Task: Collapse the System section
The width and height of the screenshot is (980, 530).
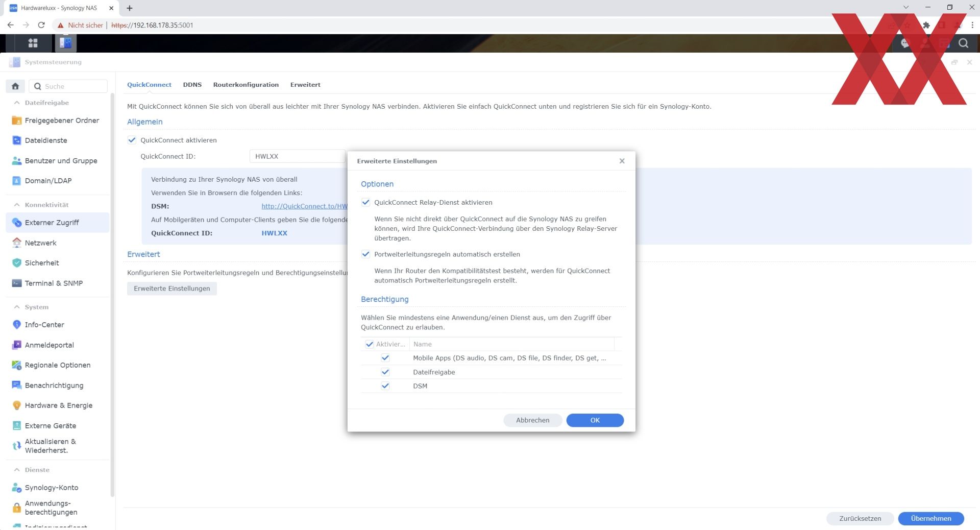Action: (17, 307)
